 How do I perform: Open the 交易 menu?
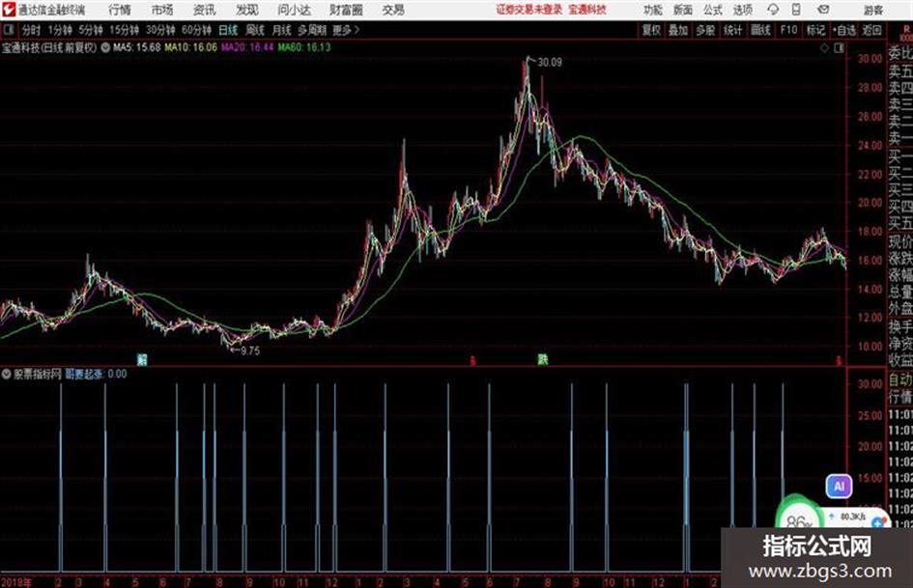click(x=393, y=10)
